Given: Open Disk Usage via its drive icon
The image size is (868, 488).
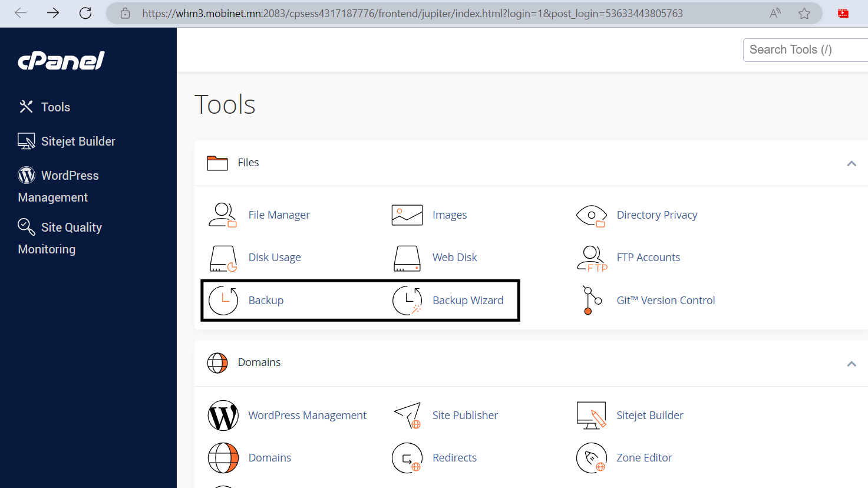Looking at the screenshot, I should point(223,258).
